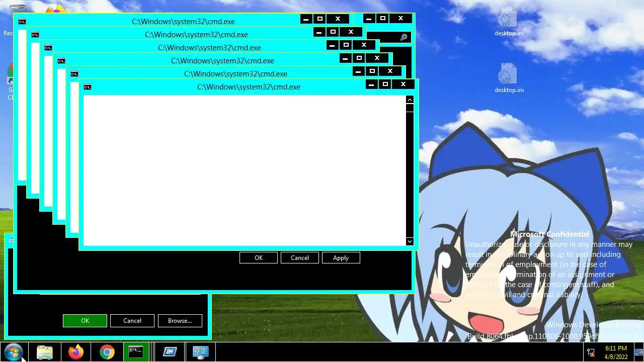The height and width of the screenshot is (362, 644).
Task: Switch to the cmd.exe taskbar button
Action: pos(136,352)
